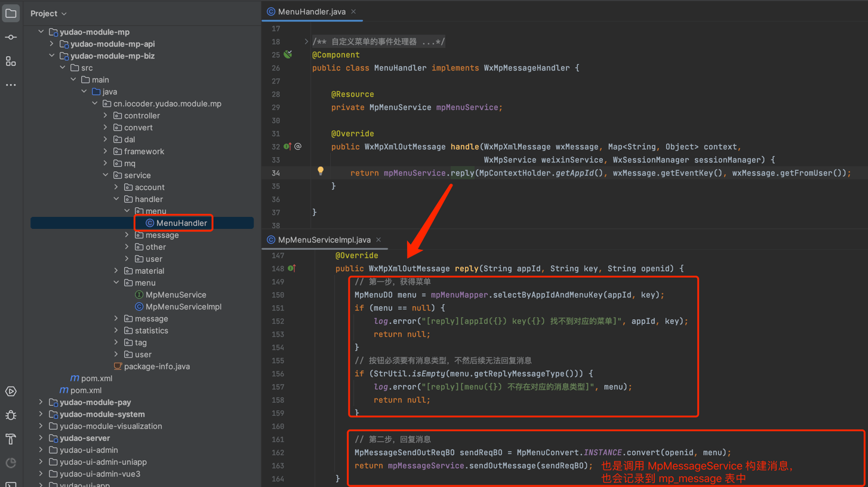Select package-info.java in project tree
This screenshot has height=487, width=868.
156,366
